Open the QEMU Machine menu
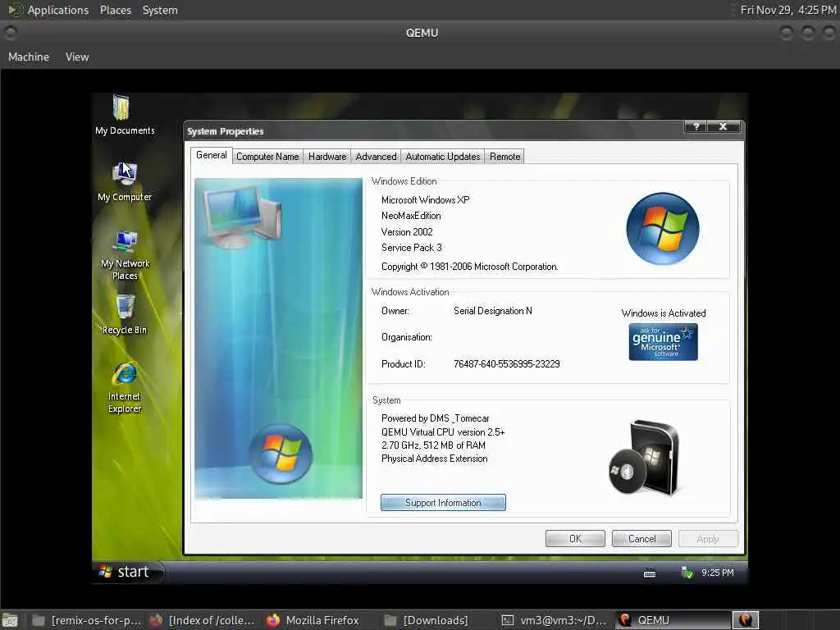840x630 pixels. [x=29, y=57]
